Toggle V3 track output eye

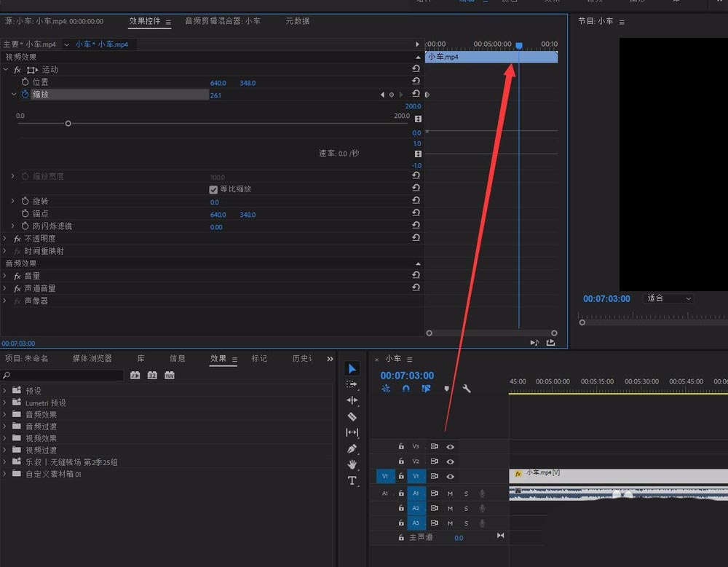(450, 447)
